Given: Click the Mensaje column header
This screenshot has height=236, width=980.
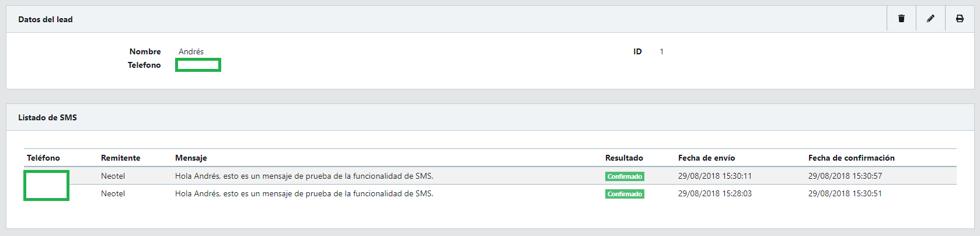Looking at the screenshot, I should (x=191, y=158).
